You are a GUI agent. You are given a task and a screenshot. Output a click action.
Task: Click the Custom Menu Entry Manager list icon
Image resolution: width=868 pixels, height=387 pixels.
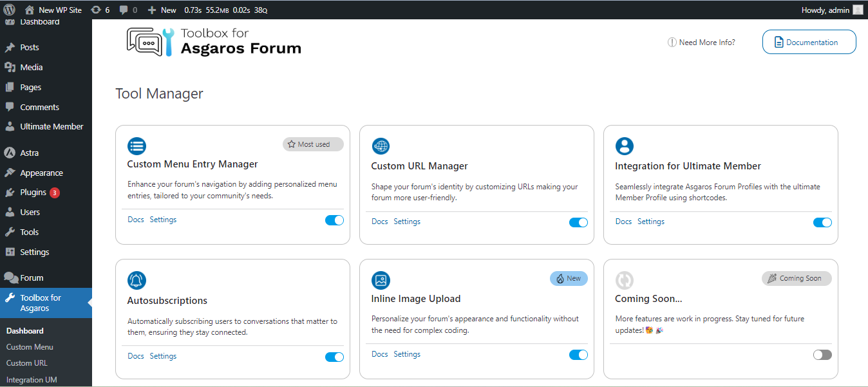[x=137, y=145]
